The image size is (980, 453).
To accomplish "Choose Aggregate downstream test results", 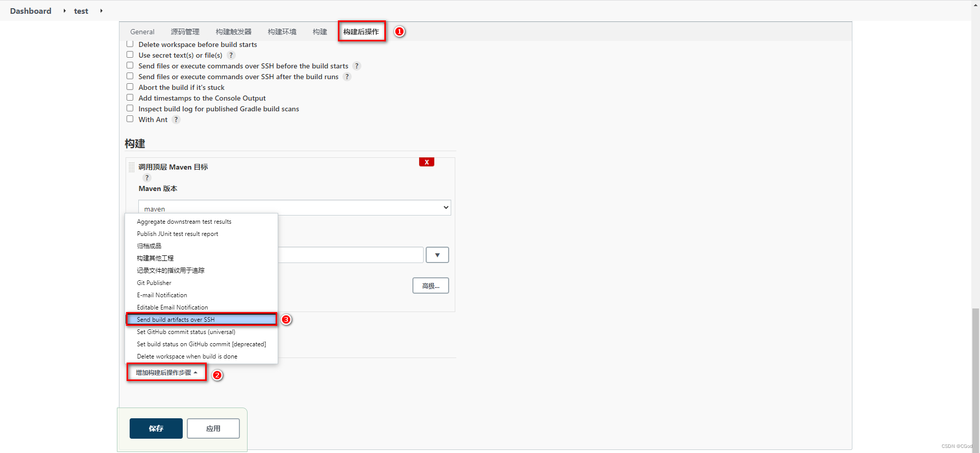I will (x=202, y=222).
